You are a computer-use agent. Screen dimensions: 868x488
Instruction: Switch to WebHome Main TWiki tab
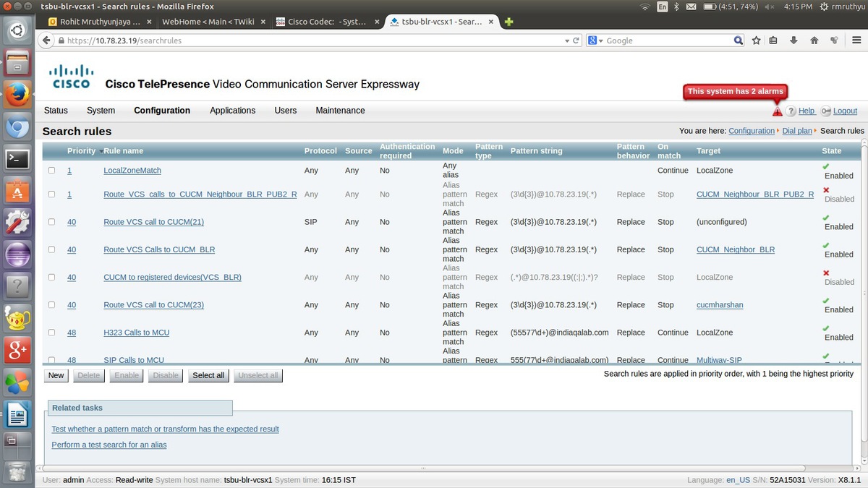213,22
